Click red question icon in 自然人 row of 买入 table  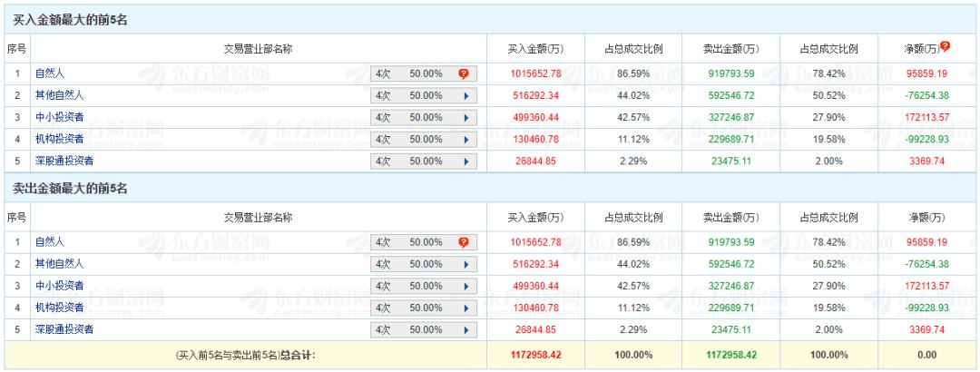[x=464, y=72]
